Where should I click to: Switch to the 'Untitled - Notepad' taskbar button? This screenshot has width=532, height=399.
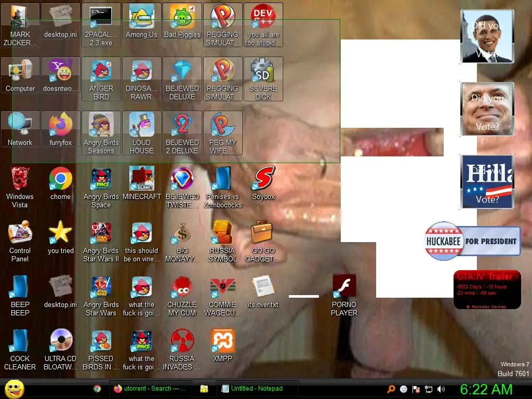click(258, 389)
